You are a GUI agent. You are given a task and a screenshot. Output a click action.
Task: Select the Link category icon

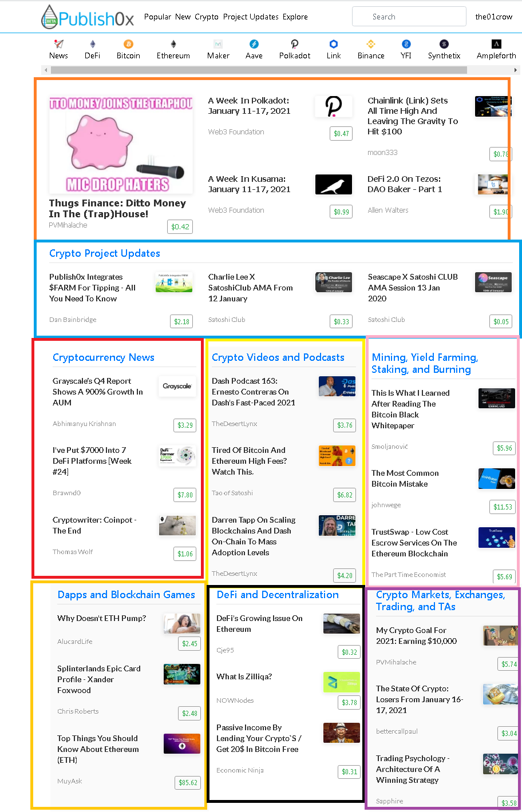click(334, 44)
